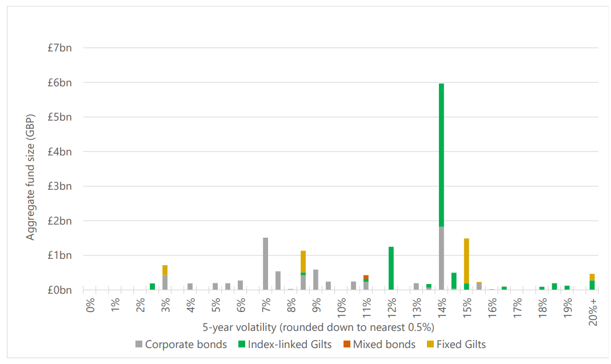Image resolution: width=611 pixels, height=364 pixels.
Task: Click the £6bn y-axis label
Action: click(x=59, y=83)
